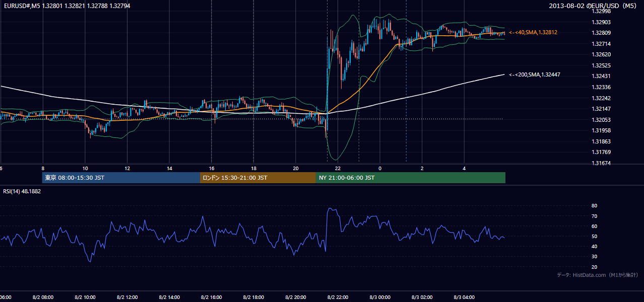This screenshot has height=302, width=644.
Task: Select hour label 0 under the price chart
Action: click(380, 168)
